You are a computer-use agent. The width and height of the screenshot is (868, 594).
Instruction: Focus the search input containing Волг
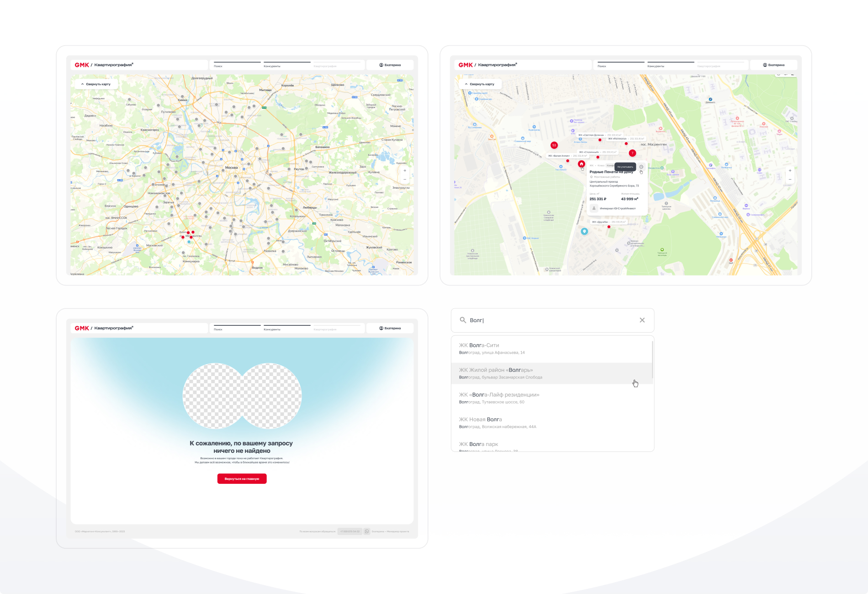point(548,320)
